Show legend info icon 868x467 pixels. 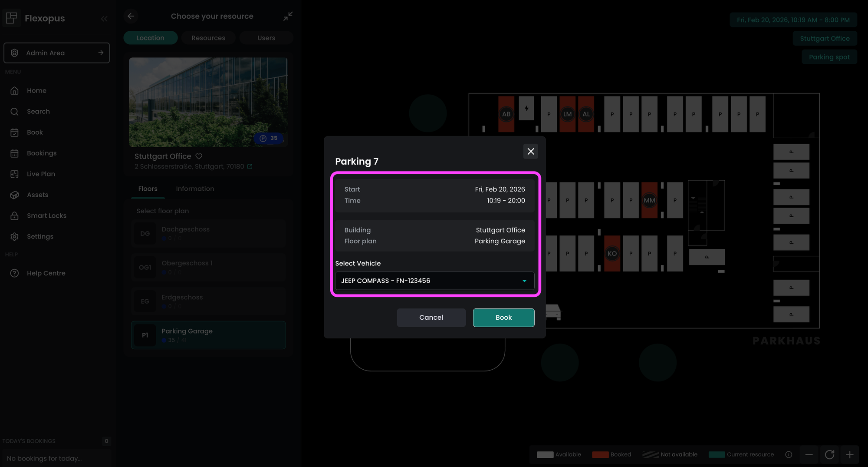[789, 455]
